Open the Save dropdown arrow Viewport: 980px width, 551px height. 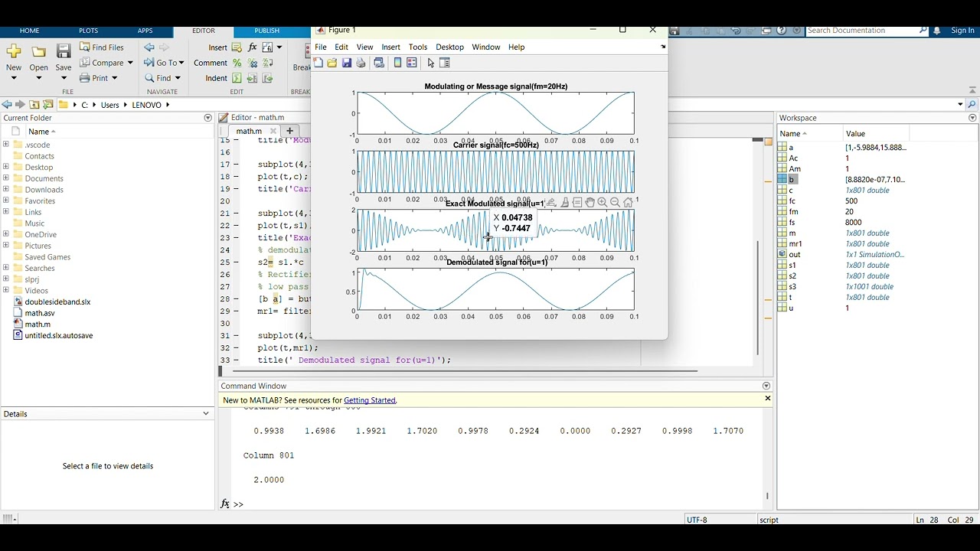coord(64,78)
